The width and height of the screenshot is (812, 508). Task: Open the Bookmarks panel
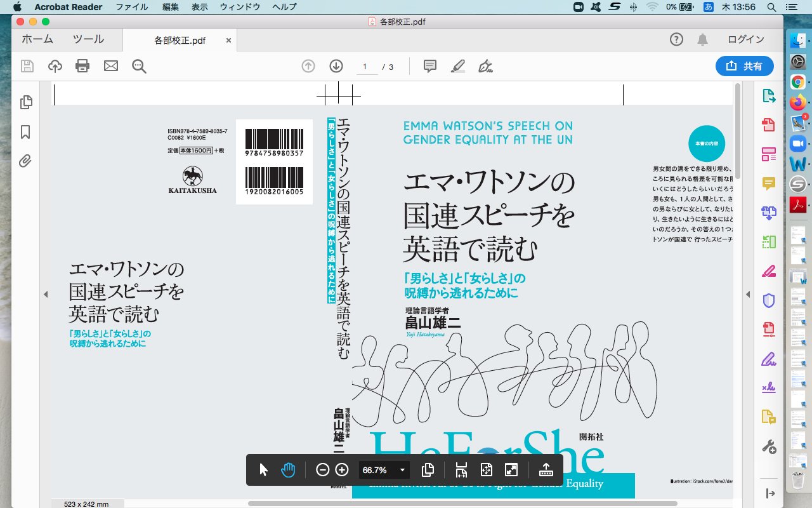pos(26,132)
